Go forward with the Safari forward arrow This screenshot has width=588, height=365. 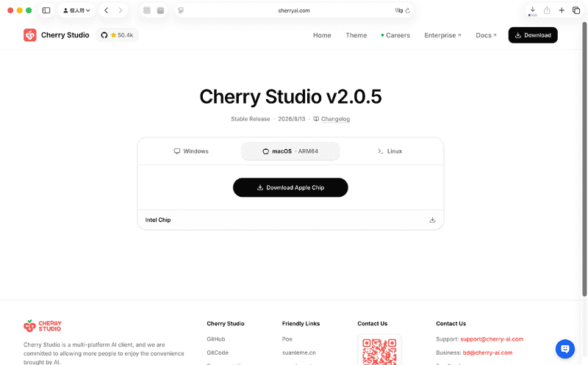120,10
